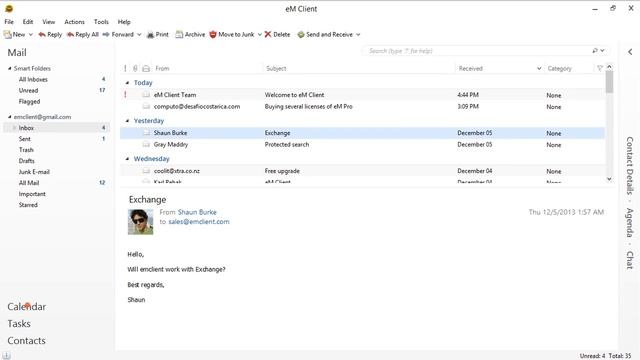
Task: Click the message list scrollbar thumb
Action: pos(609,82)
